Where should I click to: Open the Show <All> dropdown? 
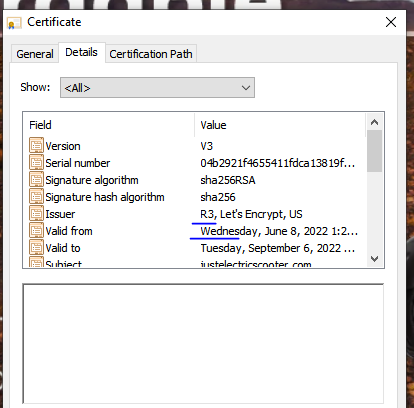(x=157, y=88)
